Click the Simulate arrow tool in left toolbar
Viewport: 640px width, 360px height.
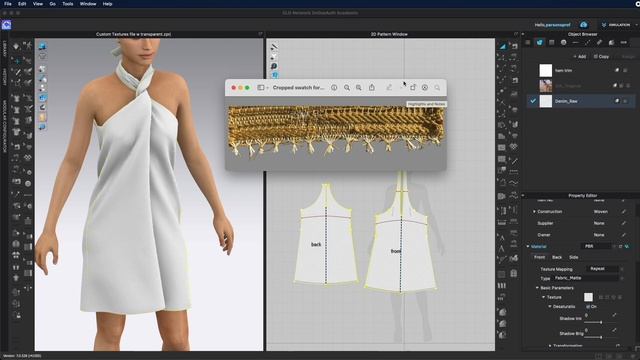click(16, 46)
